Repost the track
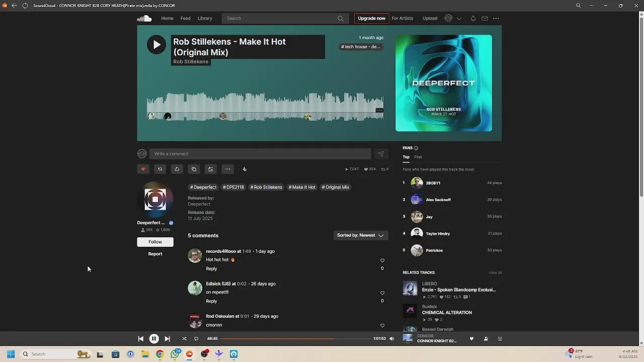The height and width of the screenshot is (362, 644). click(160, 169)
